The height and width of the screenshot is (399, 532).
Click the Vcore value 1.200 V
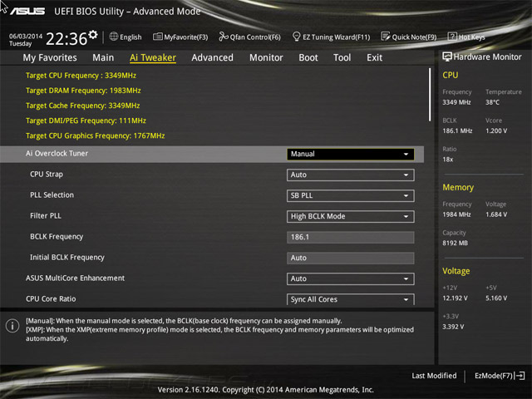coord(496,131)
